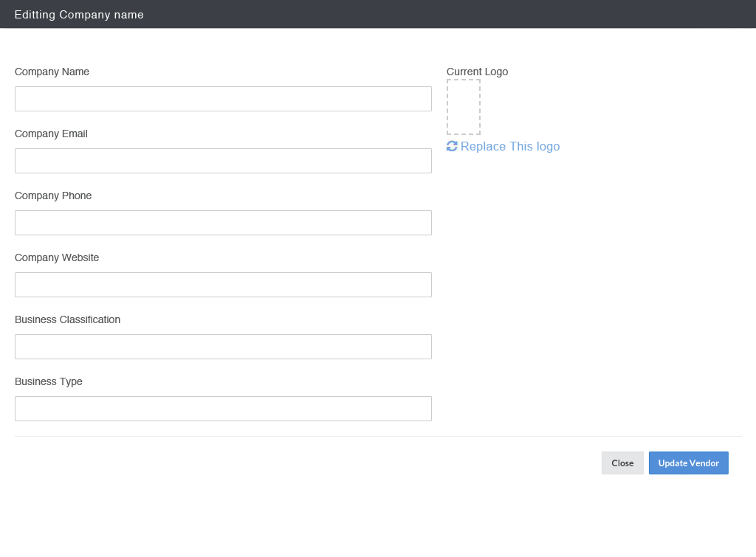Click the Current Logo heading
The height and width of the screenshot is (557, 756).
tap(477, 72)
